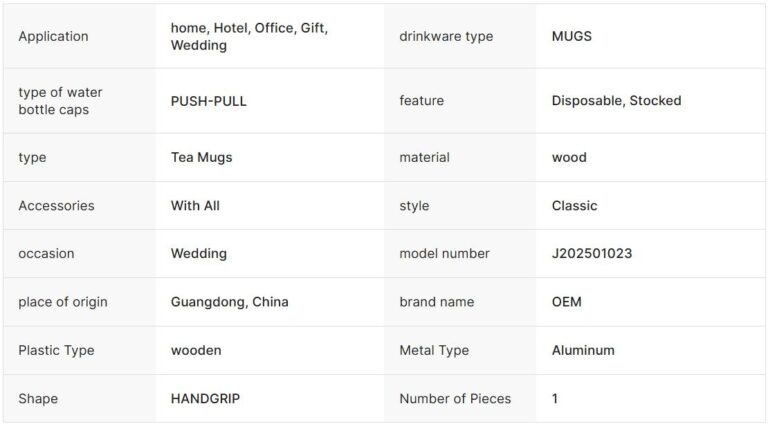This screenshot has width=768, height=424.
Task: Click the "Application" attribute label
Action: click(53, 37)
